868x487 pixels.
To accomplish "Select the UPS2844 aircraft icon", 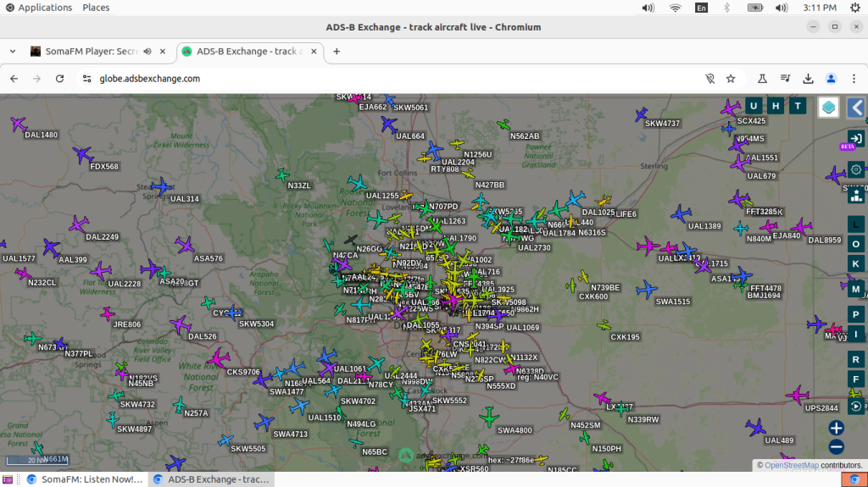I will 797,396.
